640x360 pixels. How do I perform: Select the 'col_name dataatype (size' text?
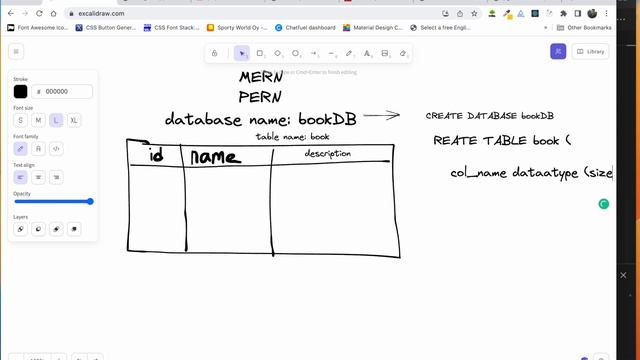[x=531, y=173]
